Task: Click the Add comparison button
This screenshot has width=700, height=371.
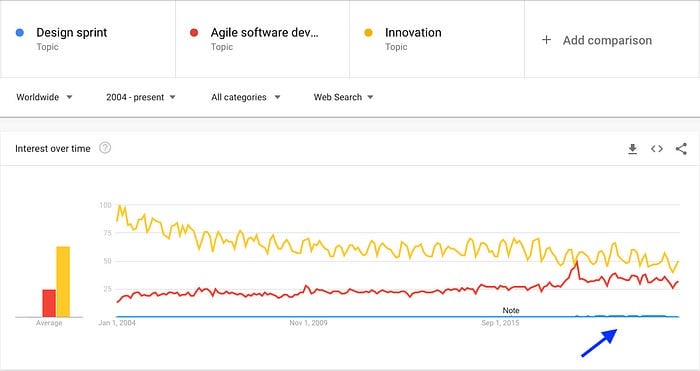Action: point(596,40)
